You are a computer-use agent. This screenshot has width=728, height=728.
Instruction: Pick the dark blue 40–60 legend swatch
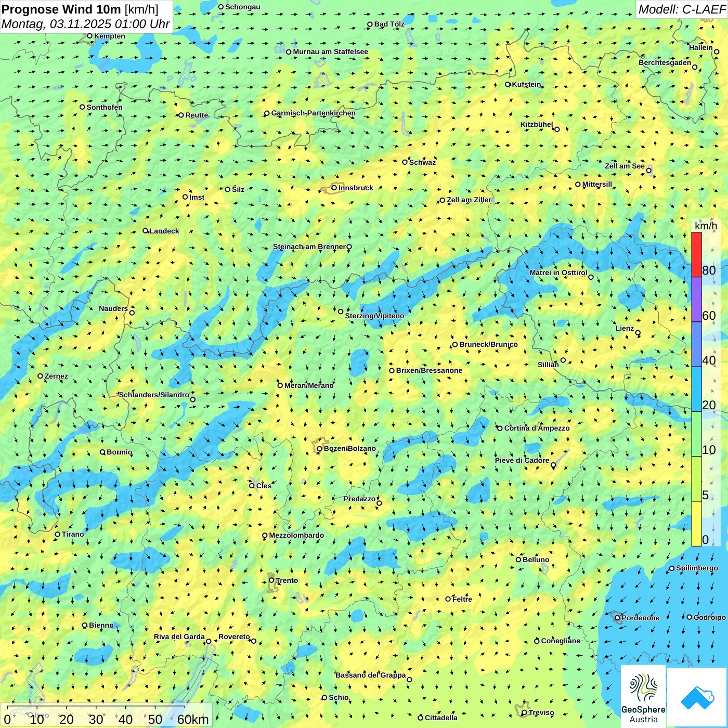[x=696, y=345]
